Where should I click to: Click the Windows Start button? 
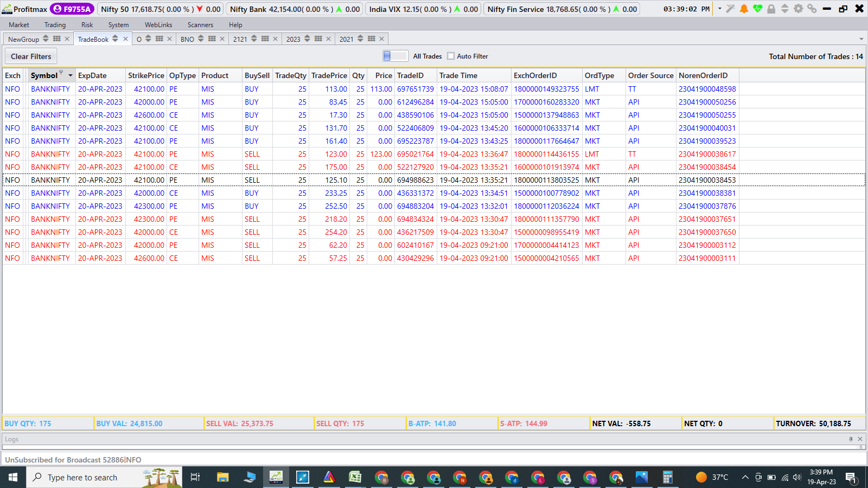13,477
